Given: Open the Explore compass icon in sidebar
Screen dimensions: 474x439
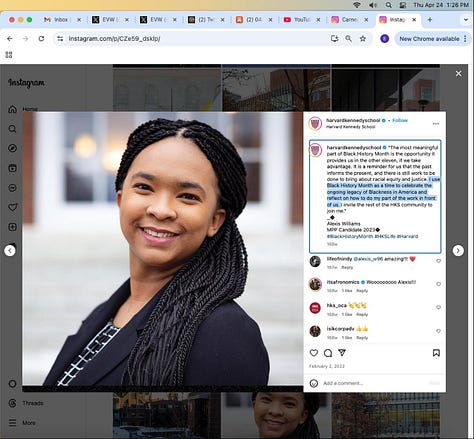Looking at the screenshot, I should (12, 148).
